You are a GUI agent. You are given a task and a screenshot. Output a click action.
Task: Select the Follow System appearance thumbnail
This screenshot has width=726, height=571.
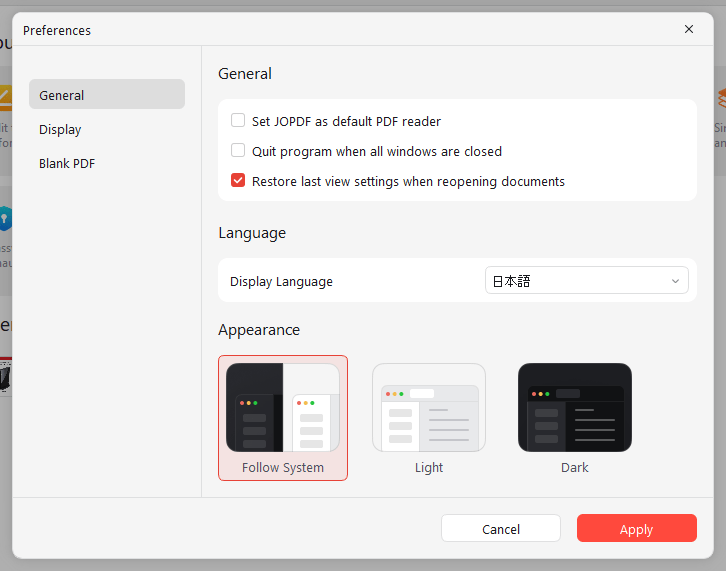click(x=283, y=408)
